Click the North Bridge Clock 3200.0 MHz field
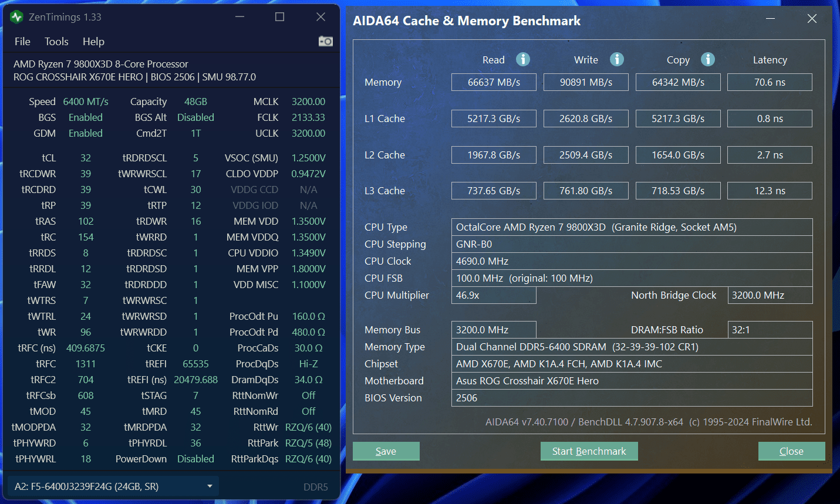This screenshot has height=504, width=840. coord(770,295)
